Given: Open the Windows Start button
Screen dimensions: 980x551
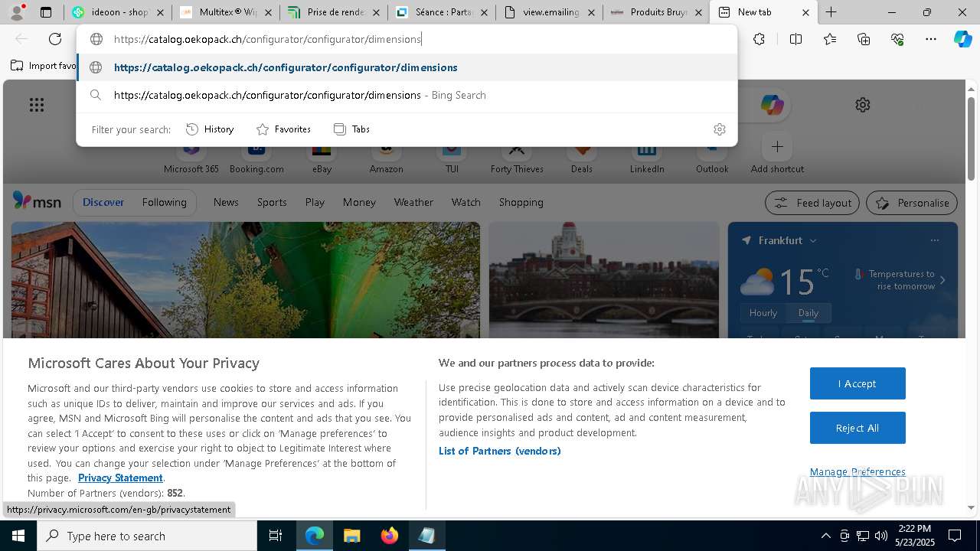Looking at the screenshot, I should click(x=18, y=536).
